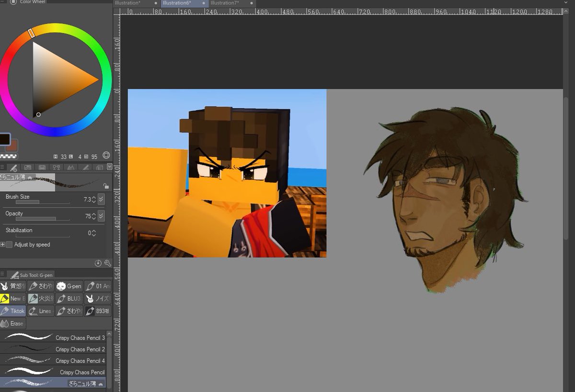Open the Tool Property panel menu icon

2,167
